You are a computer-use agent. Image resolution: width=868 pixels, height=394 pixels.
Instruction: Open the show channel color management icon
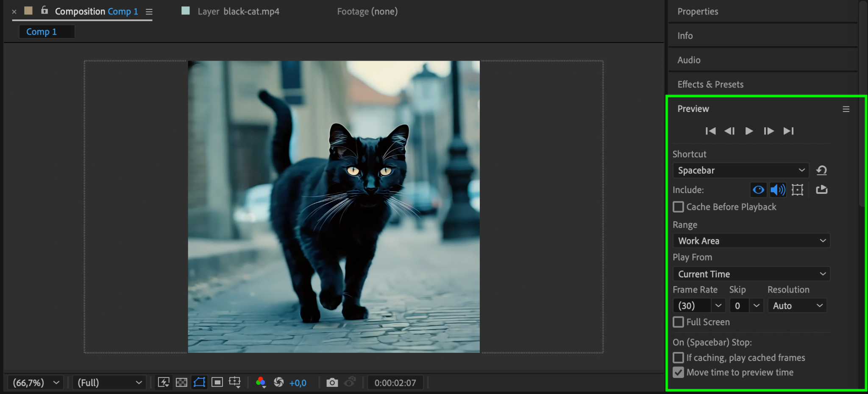[x=261, y=383]
